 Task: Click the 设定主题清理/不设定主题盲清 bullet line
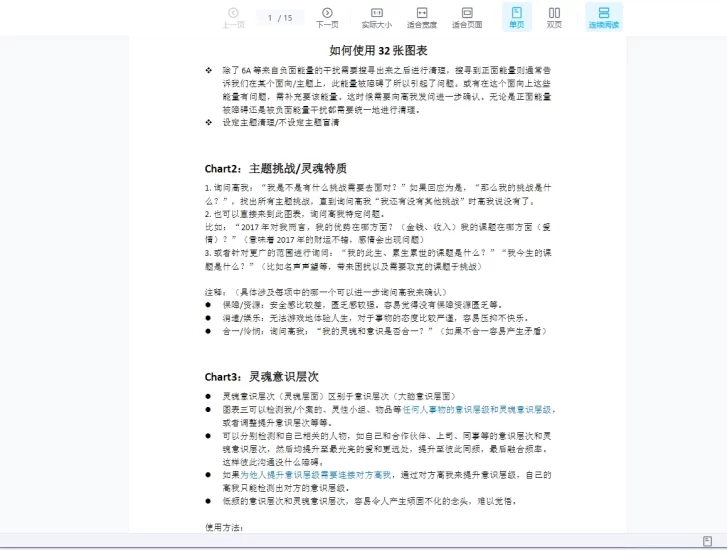tap(281, 123)
